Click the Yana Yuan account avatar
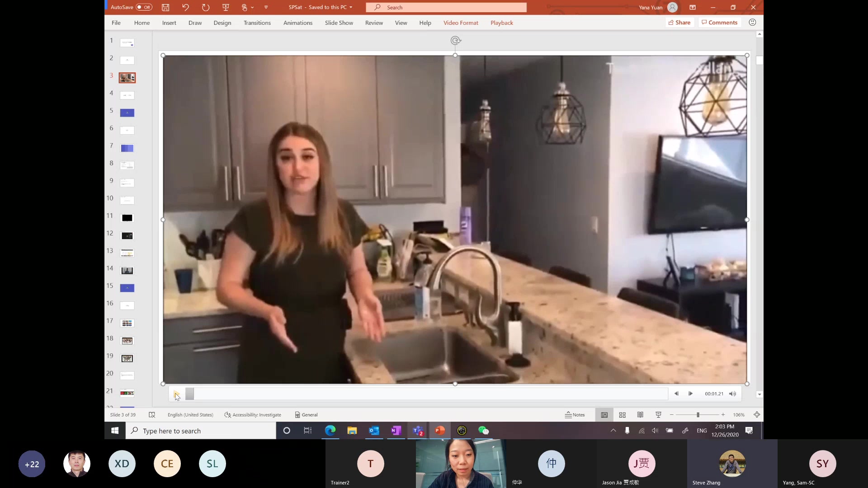 tap(672, 7)
